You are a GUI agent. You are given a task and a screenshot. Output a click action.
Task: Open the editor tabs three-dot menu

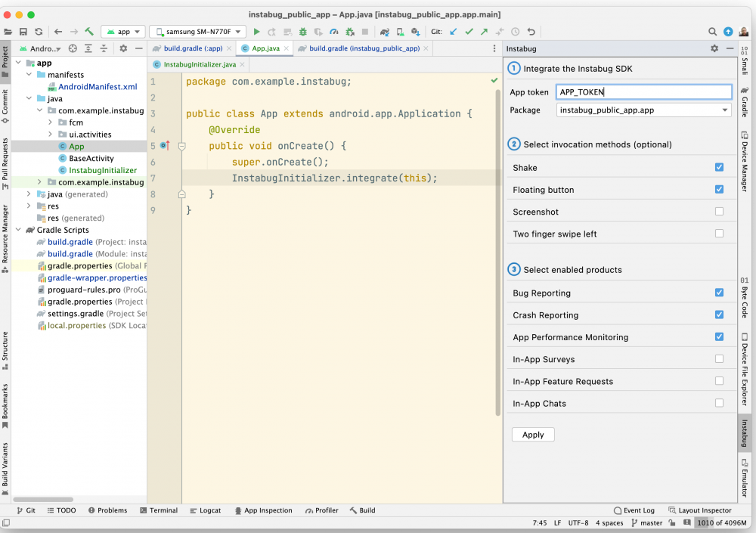(494, 48)
